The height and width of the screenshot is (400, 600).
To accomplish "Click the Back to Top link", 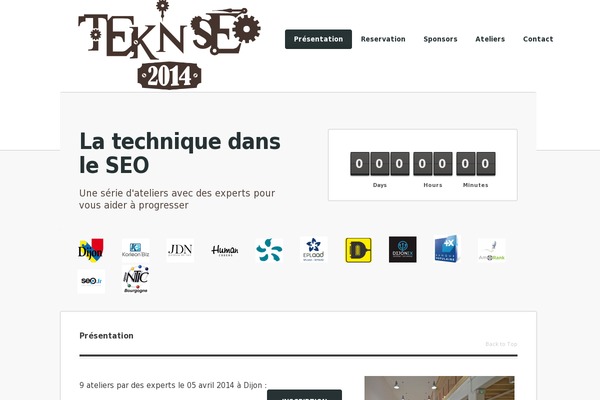I will click(501, 344).
